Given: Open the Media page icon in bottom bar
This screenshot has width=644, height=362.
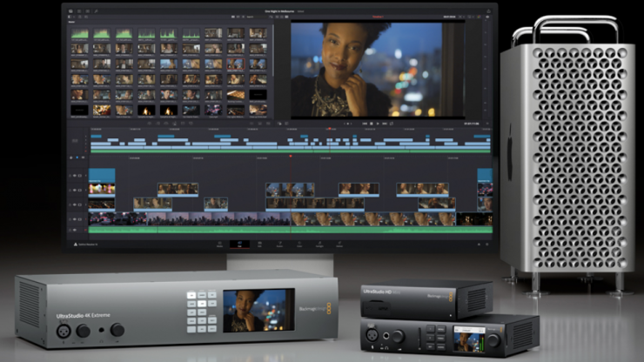Looking at the screenshot, I should click(x=219, y=245).
